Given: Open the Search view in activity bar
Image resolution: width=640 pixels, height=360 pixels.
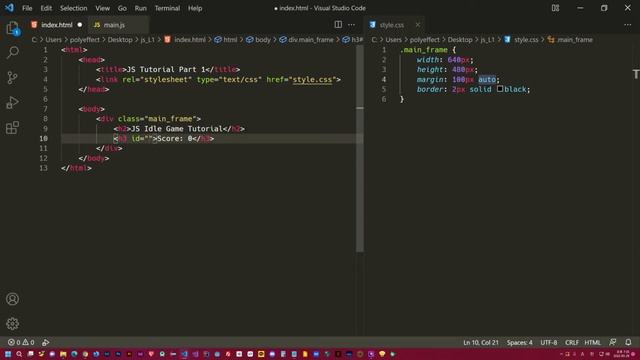Looking at the screenshot, I should pos(13,52).
